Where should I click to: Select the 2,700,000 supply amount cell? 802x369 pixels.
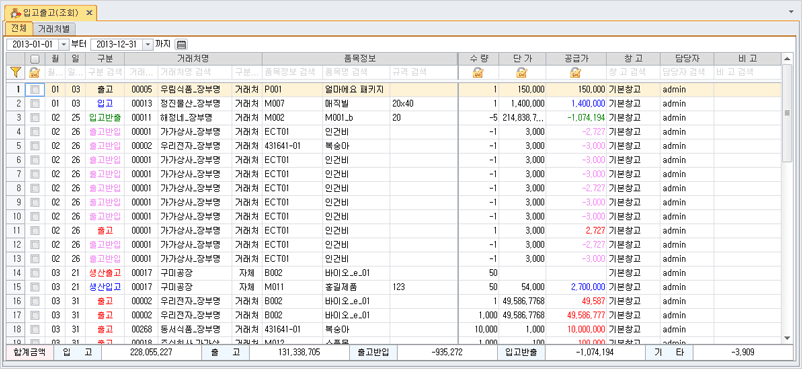coord(576,286)
